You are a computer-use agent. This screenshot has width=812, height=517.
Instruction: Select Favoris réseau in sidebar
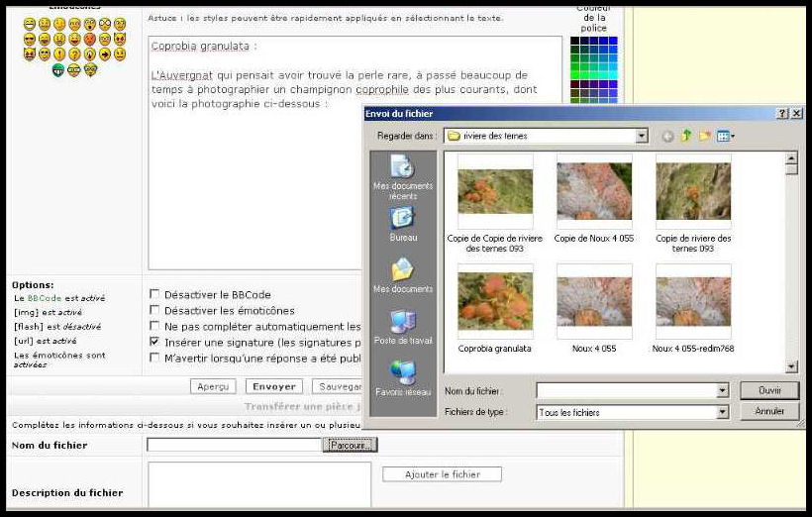coord(403,378)
